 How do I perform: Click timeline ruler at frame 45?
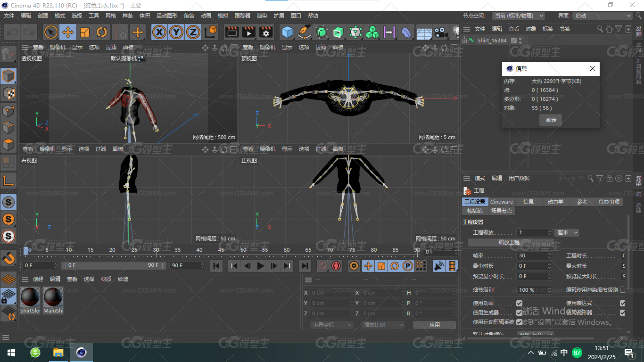pos(221,250)
